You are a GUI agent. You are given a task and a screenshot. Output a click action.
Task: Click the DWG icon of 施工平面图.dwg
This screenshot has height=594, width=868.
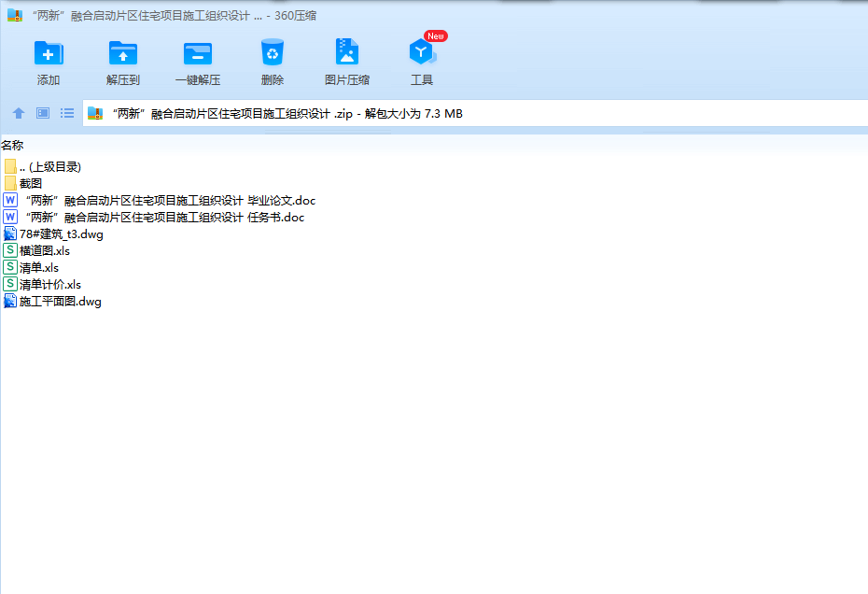pyautogui.click(x=10, y=301)
